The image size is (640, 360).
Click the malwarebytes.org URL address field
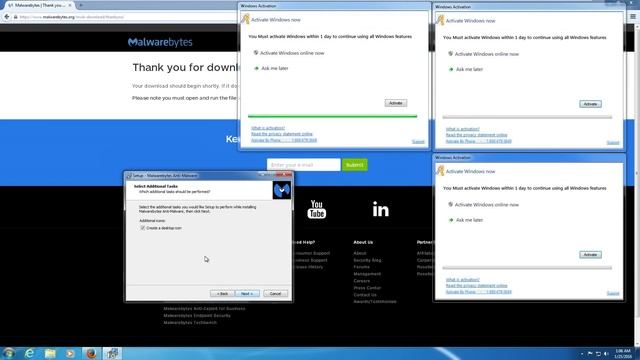[122, 17]
